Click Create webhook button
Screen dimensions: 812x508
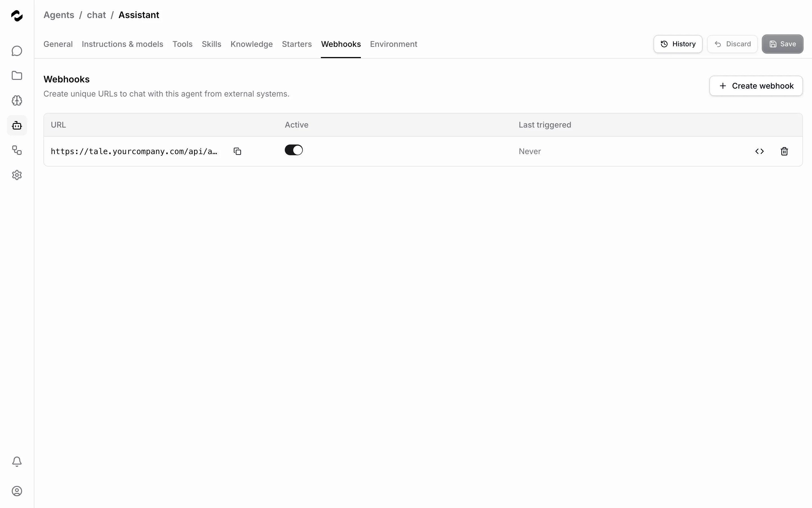[x=756, y=86]
